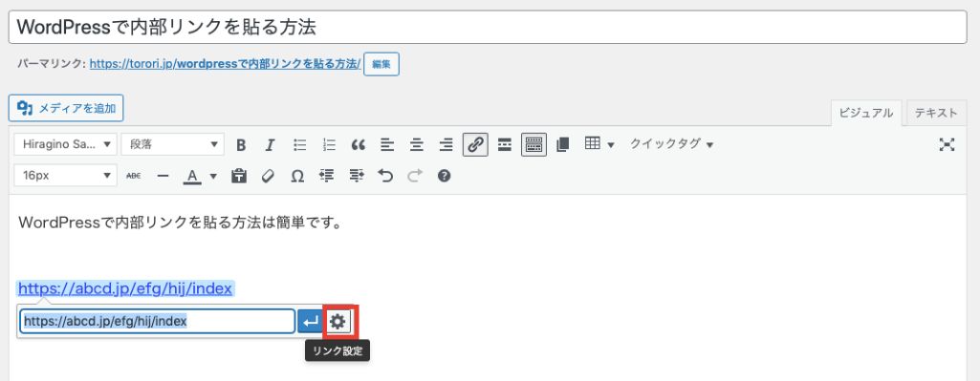The width and height of the screenshot is (980, 381).
Task: Switch to the ビジュアル tab
Action: coord(865,113)
